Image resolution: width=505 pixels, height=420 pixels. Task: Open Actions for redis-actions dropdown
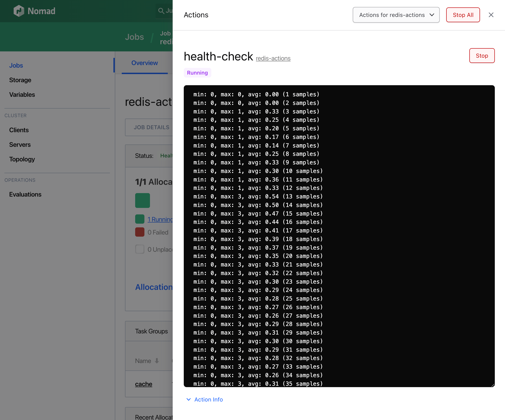396,15
